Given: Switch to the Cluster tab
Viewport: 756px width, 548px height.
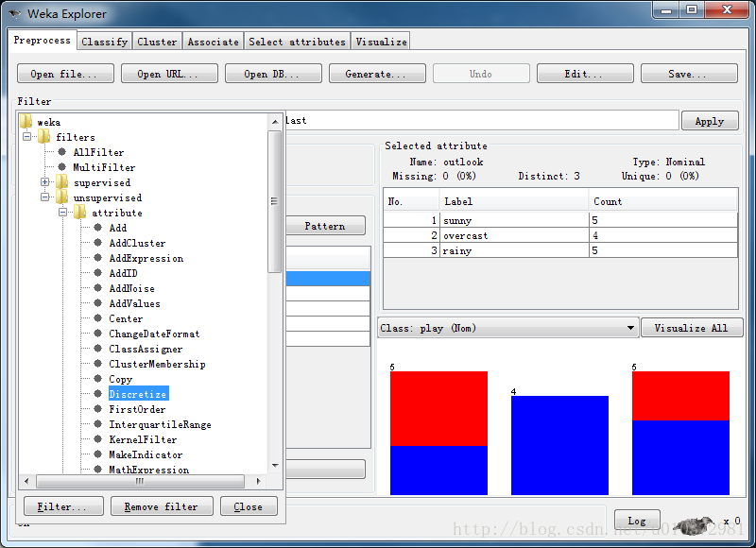Looking at the screenshot, I should click(x=157, y=42).
